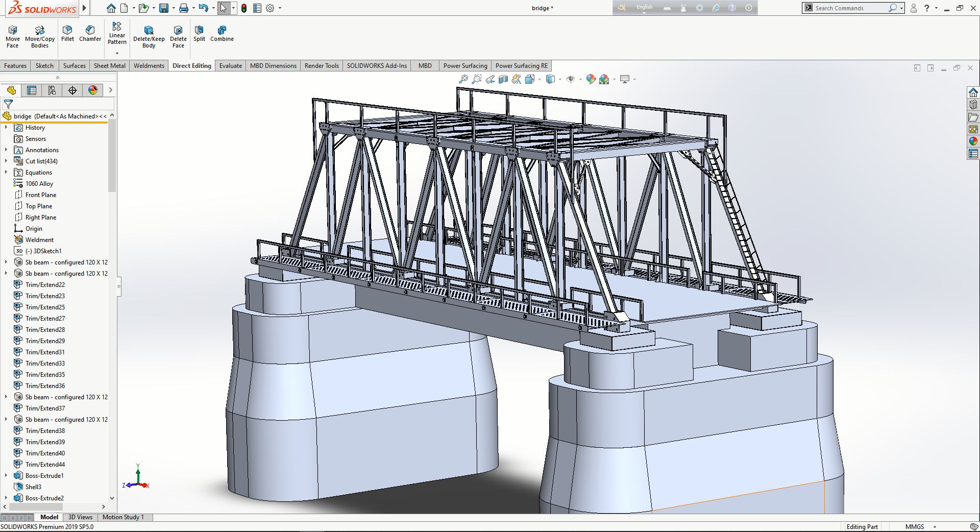The image size is (980, 532).
Task: Switch to the Evaluate tab
Action: tap(230, 66)
